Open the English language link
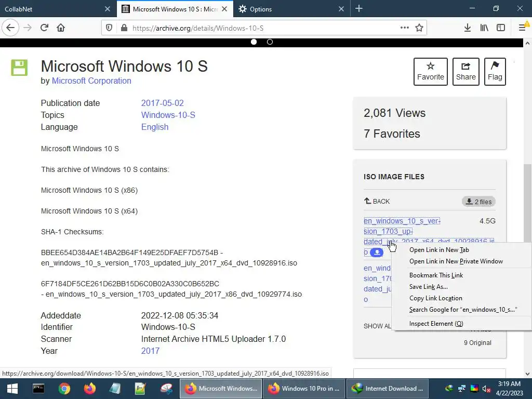Image resolution: width=532 pixels, height=399 pixels. (x=155, y=127)
